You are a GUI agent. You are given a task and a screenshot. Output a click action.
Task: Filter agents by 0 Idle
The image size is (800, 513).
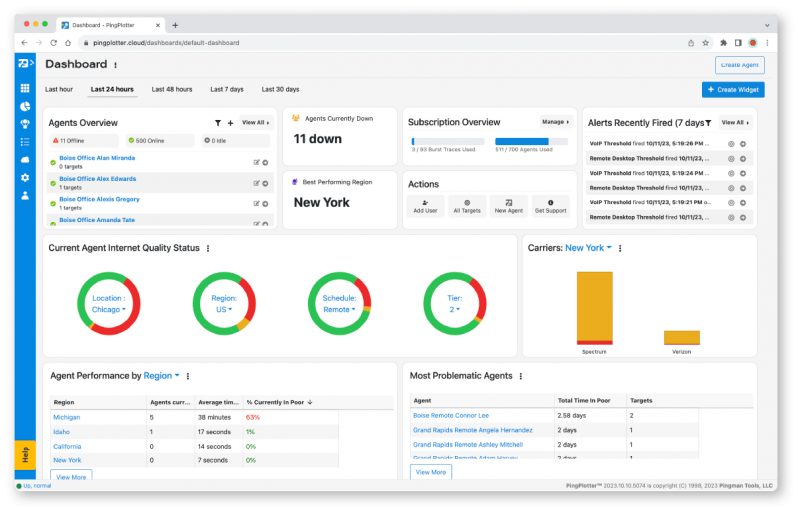[236, 140]
